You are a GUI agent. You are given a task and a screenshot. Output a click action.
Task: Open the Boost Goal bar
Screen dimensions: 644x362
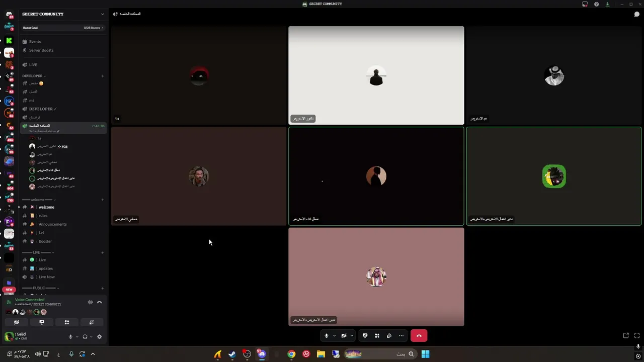click(63, 28)
